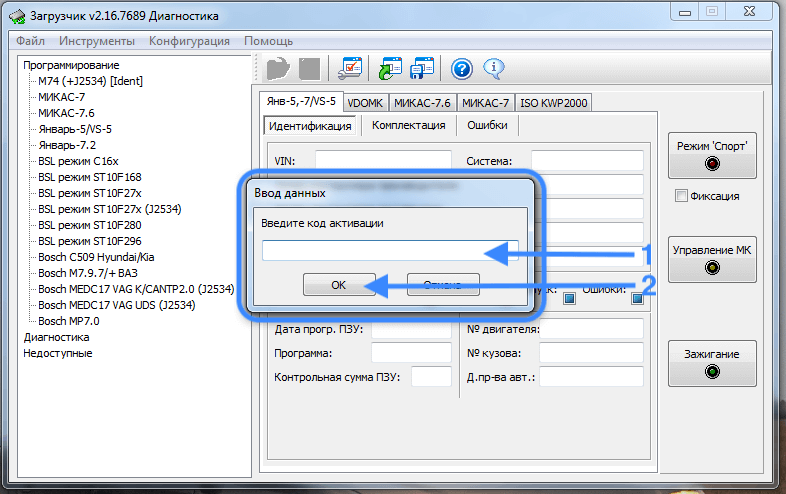Image resolution: width=786 pixels, height=494 pixels.
Task: Select Bosch M7.9.7/+ ВАЗ tree item
Action: pyautogui.click(x=88, y=273)
